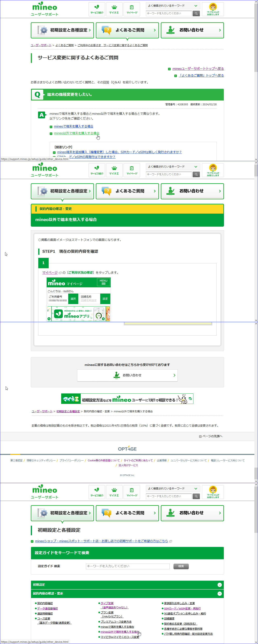258x644 pixels.
Task: Open the マイネ王 consultation banner
Action: (127, 399)
